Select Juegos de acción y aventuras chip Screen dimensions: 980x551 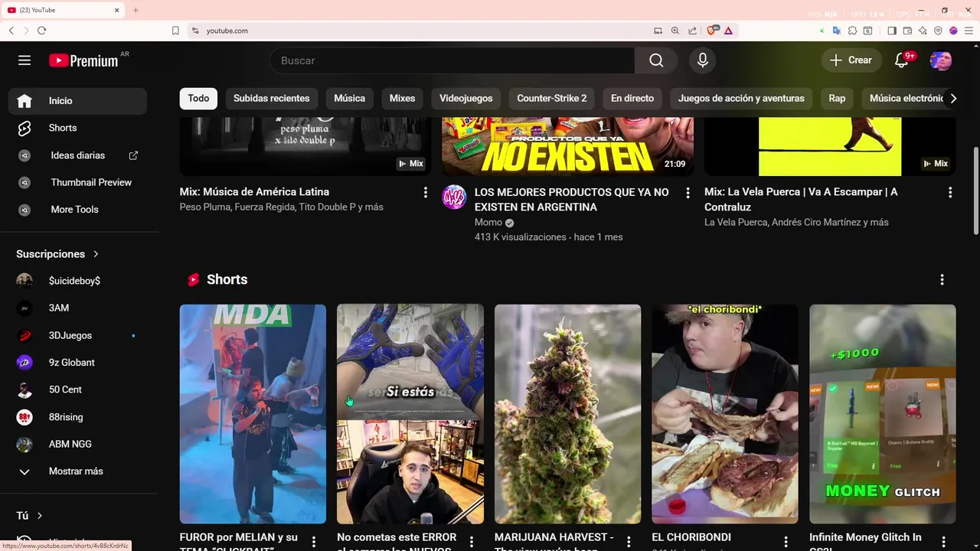(741, 99)
